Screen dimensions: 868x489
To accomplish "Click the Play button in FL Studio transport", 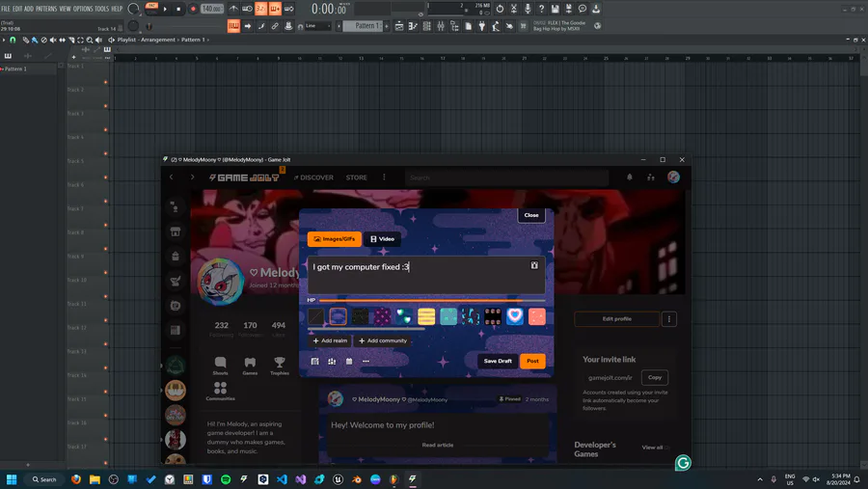I will pyautogui.click(x=165, y=9).
